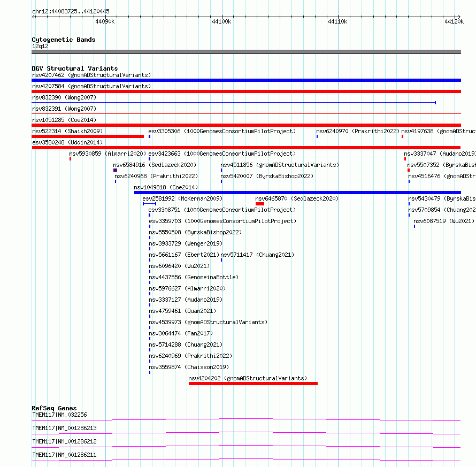Click the nsv4759461 (Quan2021) label
Screen dimensions: 476x467
pos(182,311)
